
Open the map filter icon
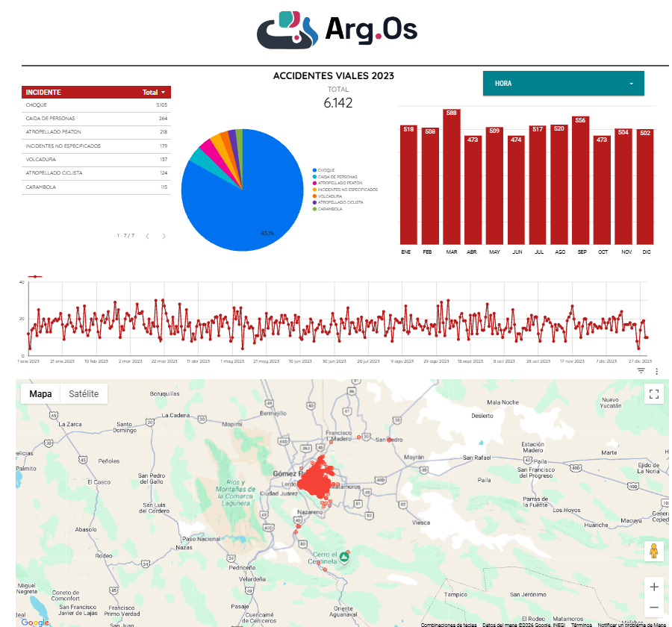click(x=641, y=371)
